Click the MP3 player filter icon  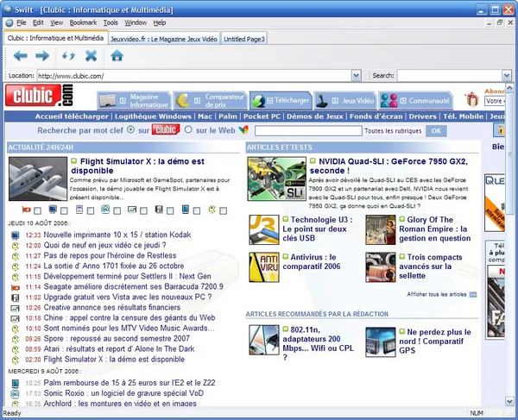pyautogui.click(x=79, y=210)
